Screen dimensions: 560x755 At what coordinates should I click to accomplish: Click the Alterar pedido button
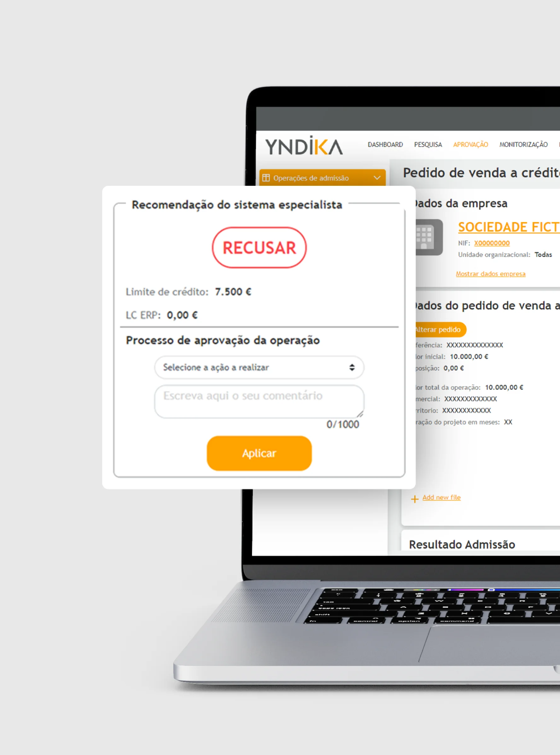(x=440, y=330)
